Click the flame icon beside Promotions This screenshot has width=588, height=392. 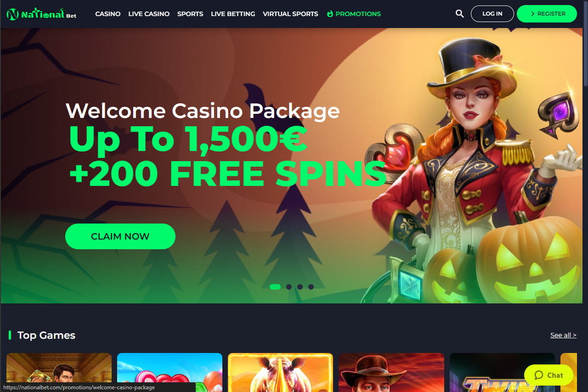[x=330, y=14]
